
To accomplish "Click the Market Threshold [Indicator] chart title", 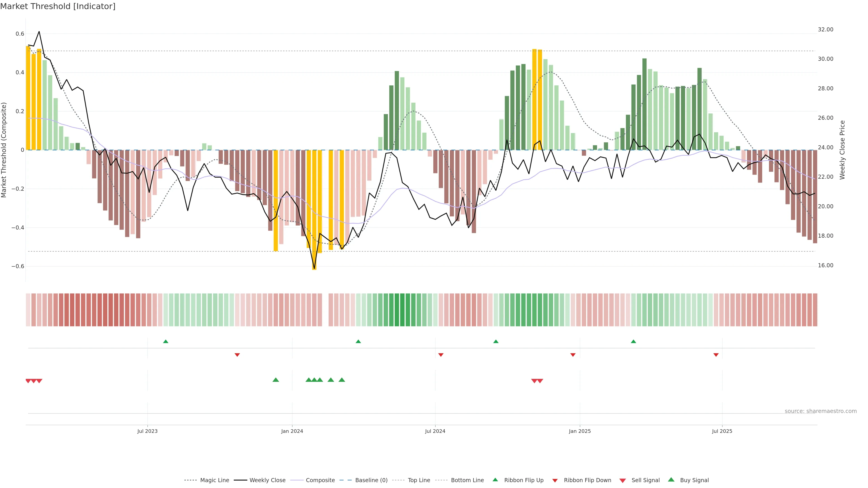I will pos(58,6).
